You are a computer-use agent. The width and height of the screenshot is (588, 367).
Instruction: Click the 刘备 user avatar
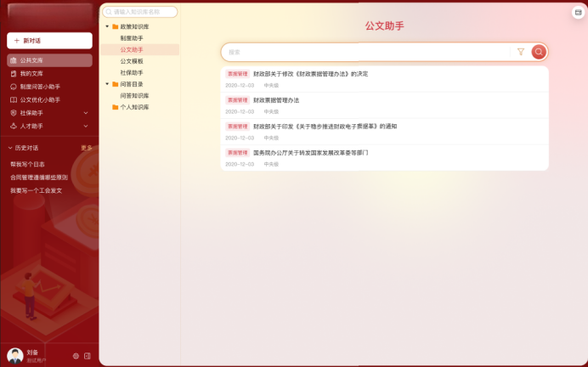15,355
